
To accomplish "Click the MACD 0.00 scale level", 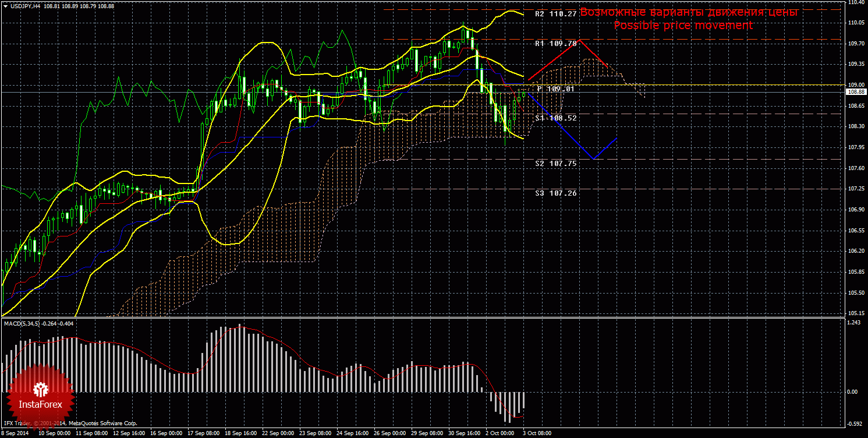I will (852, 392).
